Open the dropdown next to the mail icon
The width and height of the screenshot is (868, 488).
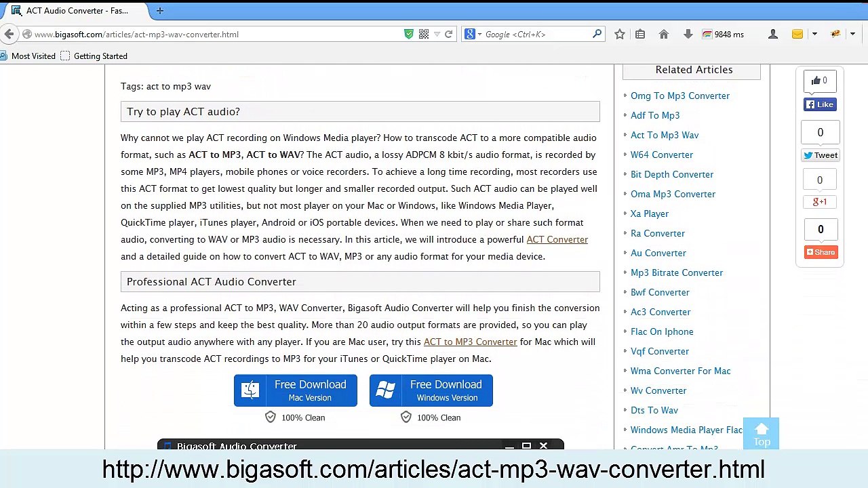point(814,34)
